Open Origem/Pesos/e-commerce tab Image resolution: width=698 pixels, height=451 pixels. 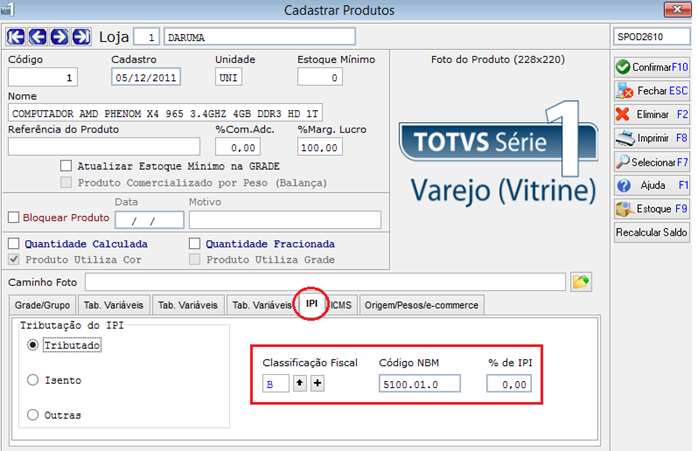click(x=422, y=305)
